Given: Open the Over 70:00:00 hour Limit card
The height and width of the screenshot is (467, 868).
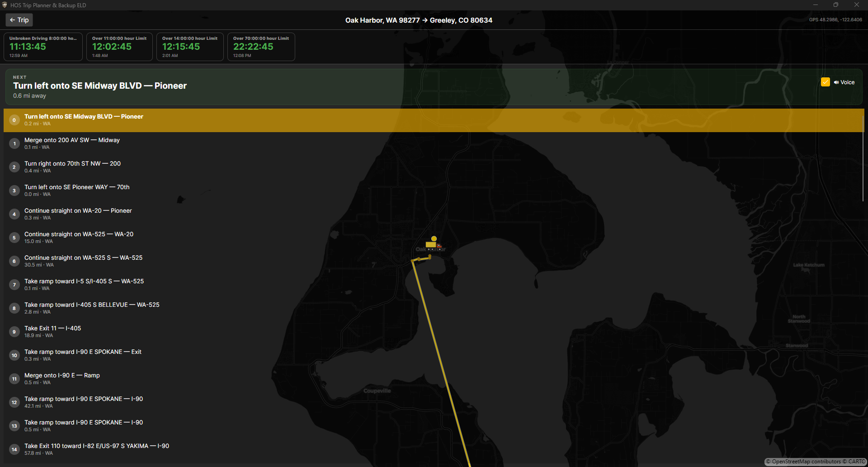Looking at the screenshot, I should click(261, 47).
